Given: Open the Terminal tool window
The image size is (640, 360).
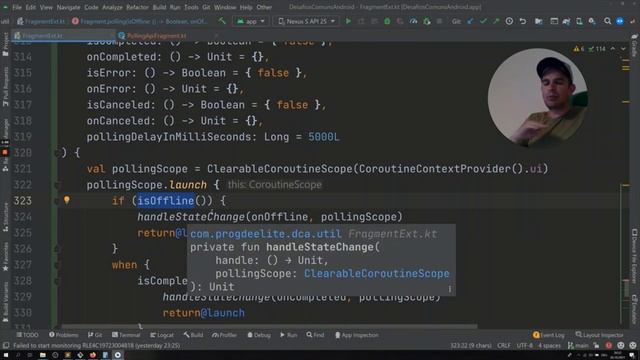Looking at the screenshot, I should pos(126,335).
